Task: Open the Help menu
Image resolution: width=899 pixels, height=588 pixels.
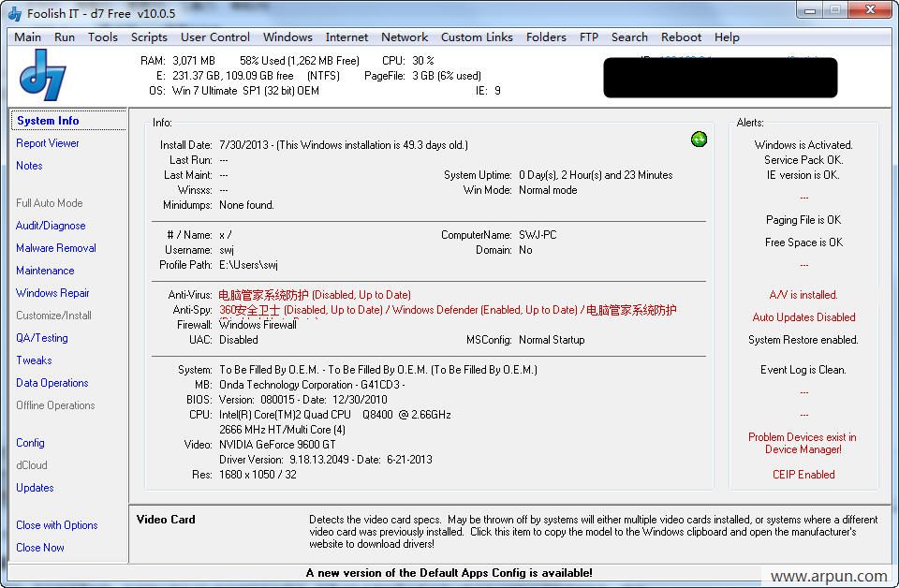Action: click(x=727, y=37)
